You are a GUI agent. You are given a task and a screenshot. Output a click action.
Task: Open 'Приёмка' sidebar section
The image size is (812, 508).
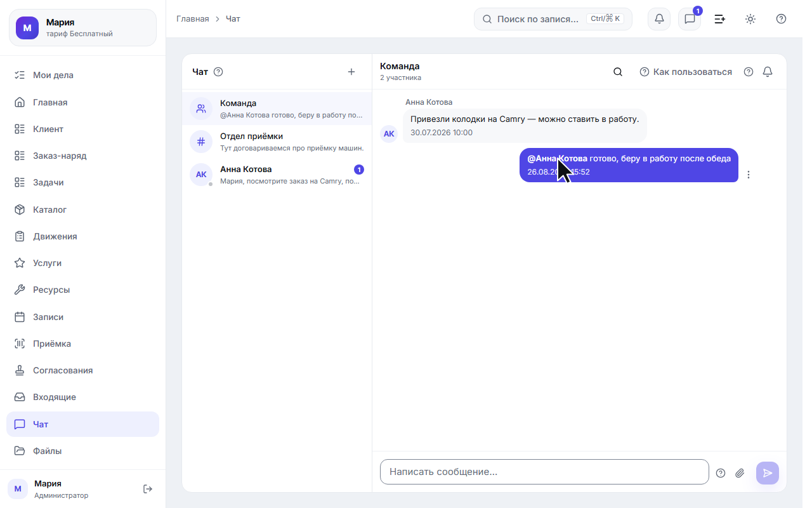coord(82,344)
